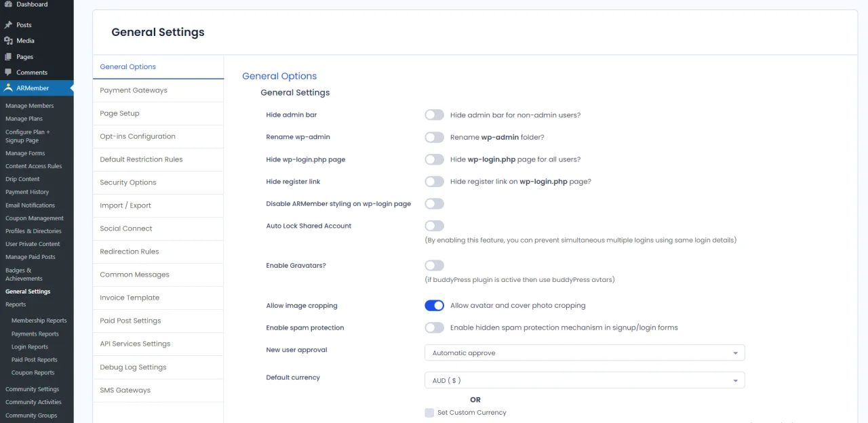
Task: Open Manage Paid Posts link
Action: [x=31, y=257]
